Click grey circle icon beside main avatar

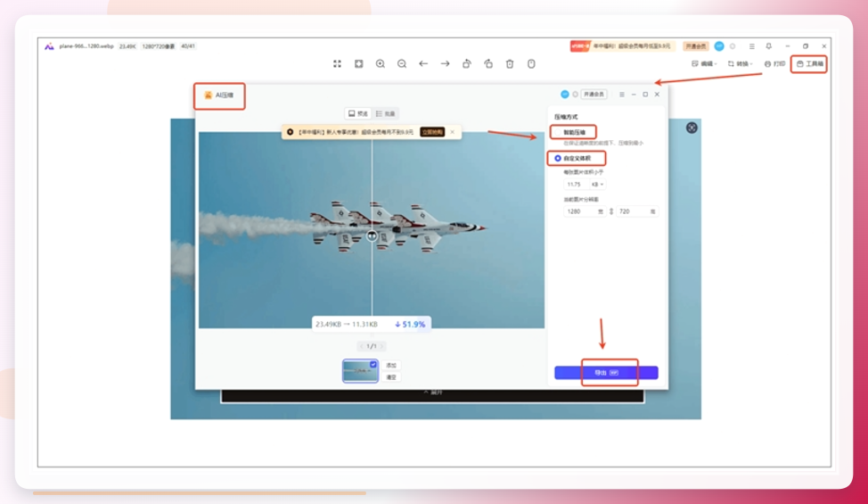click(x=733, y=46)
